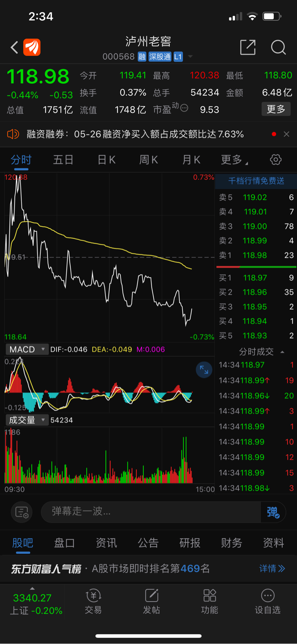Expand the Shanghai index bar arrow
The image size is (297, 644).
coord(32,588)
